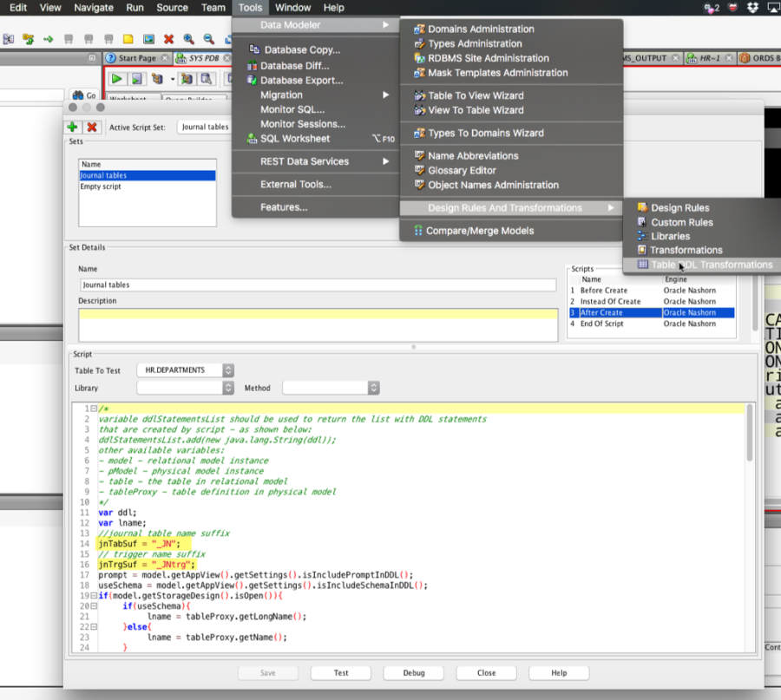781x700 pixels.
Task: Collapse the code fold at line 19
Action: pos(93,596)
